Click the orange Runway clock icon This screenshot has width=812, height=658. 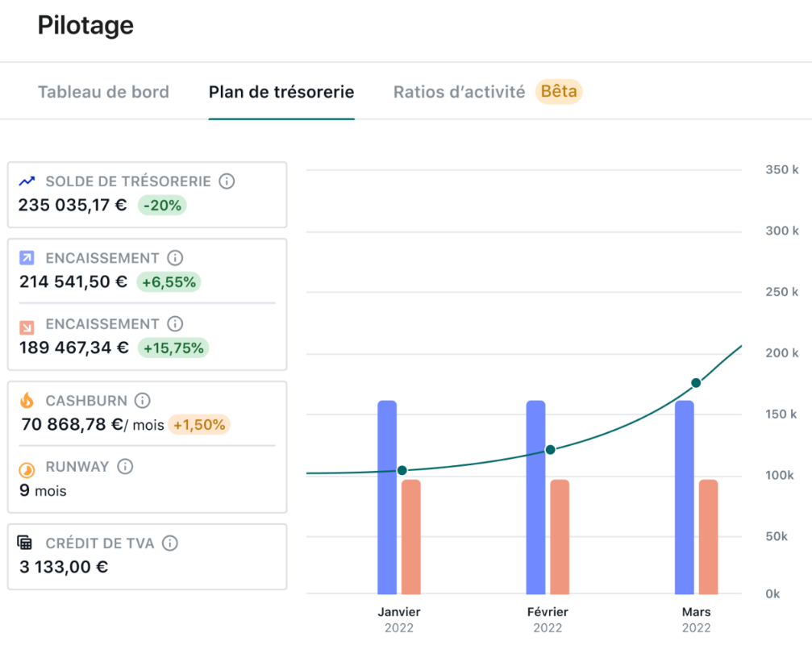pyautogui.click(x=27, y=468)
